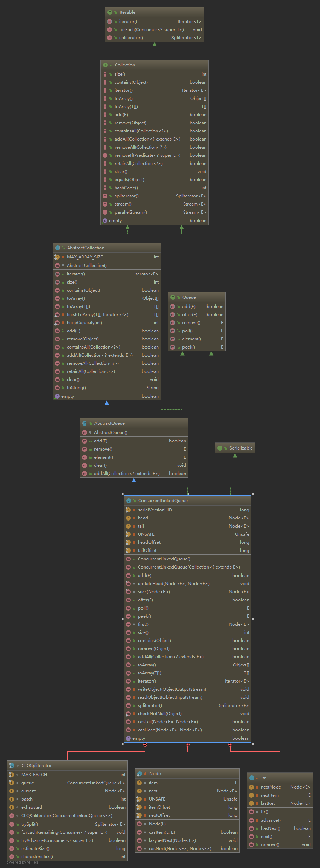The width and height of the screenshot is (320, 868).
Task: Click the ConcurrentLinkedQueue class icon
Action: pos(129,501)
